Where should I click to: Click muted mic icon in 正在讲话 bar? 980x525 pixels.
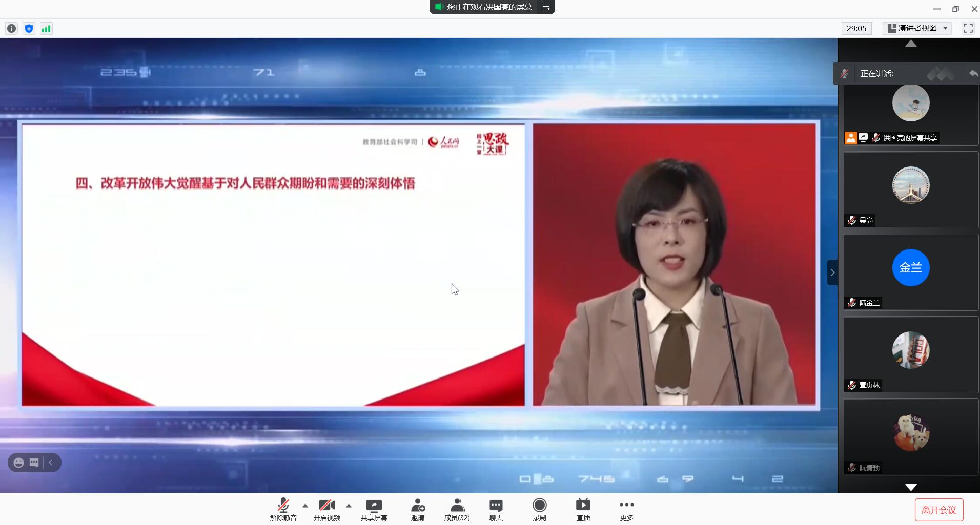(x=844, y=74)
